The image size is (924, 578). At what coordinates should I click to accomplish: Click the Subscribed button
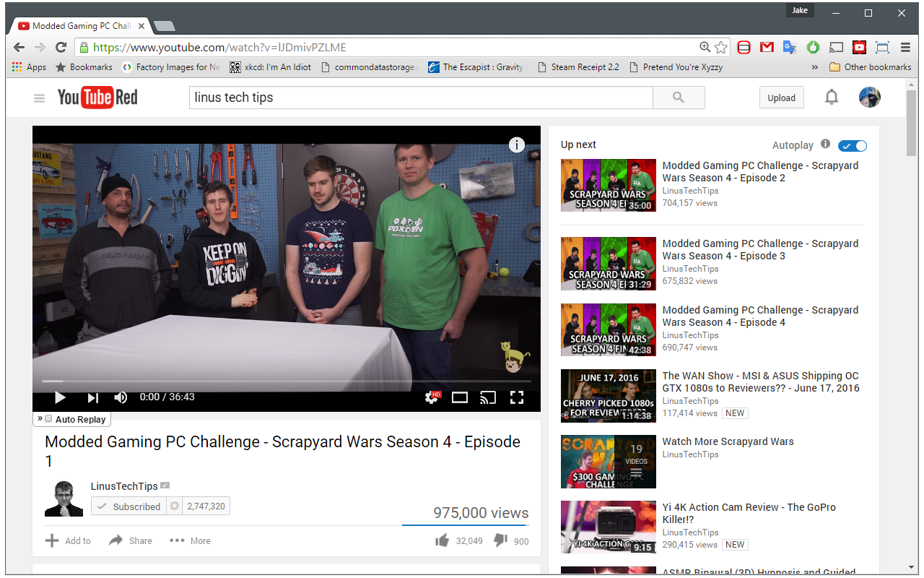[x=128, y=506]
